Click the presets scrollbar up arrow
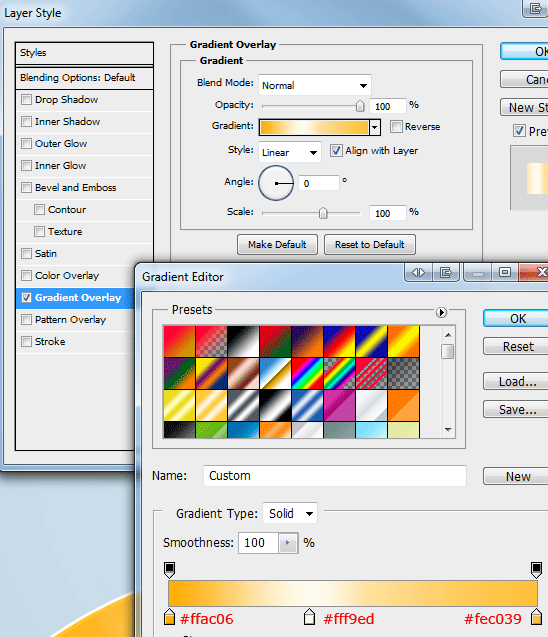The height and width of the screenshot is (637, 548). click(448, 335)
